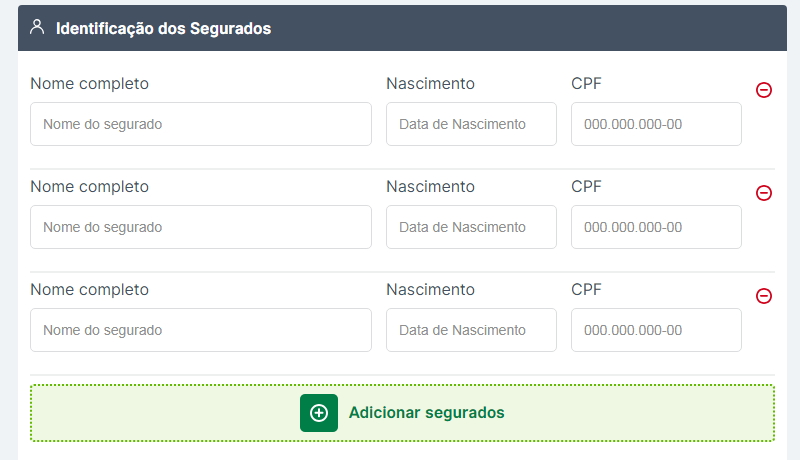
Task: Click the second row's Nascimento label
Action: [x=430, y=186]
